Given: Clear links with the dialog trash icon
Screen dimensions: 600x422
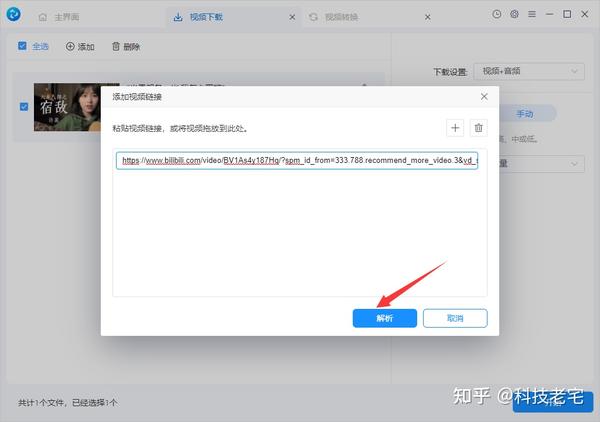Looking at the screenshot, I should point(479,128).
